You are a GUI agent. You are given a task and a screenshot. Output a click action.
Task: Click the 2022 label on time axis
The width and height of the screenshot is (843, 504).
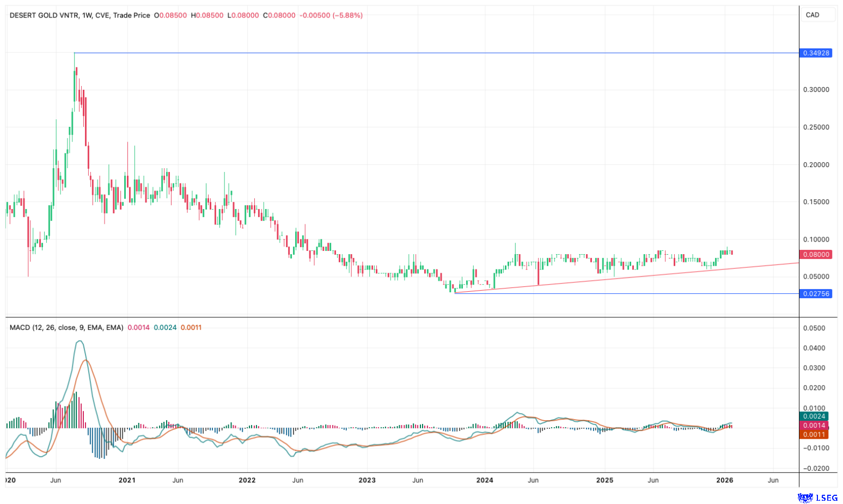(x=247, y=480)
